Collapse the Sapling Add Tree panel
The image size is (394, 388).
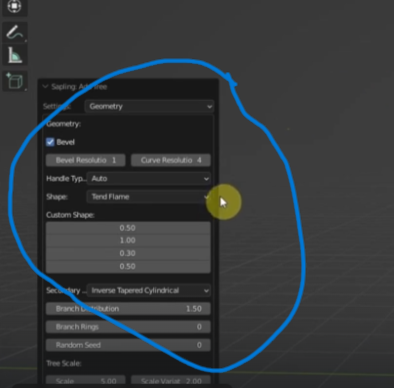(46, 87)
